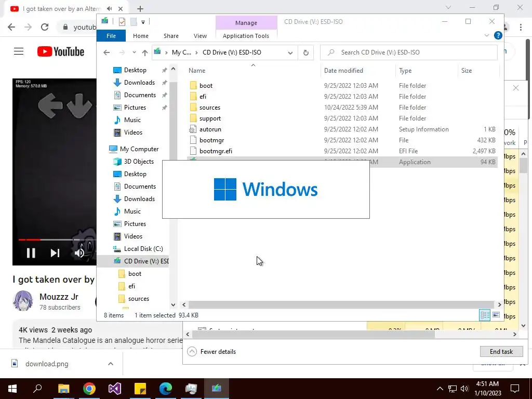
Task: Go back in File Explorer
Action: point(107,52)
